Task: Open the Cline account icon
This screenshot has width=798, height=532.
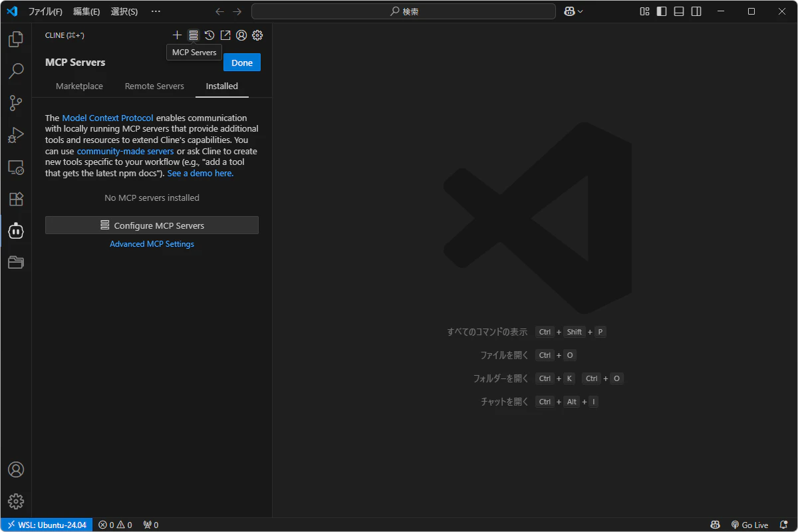Action: 241,35
